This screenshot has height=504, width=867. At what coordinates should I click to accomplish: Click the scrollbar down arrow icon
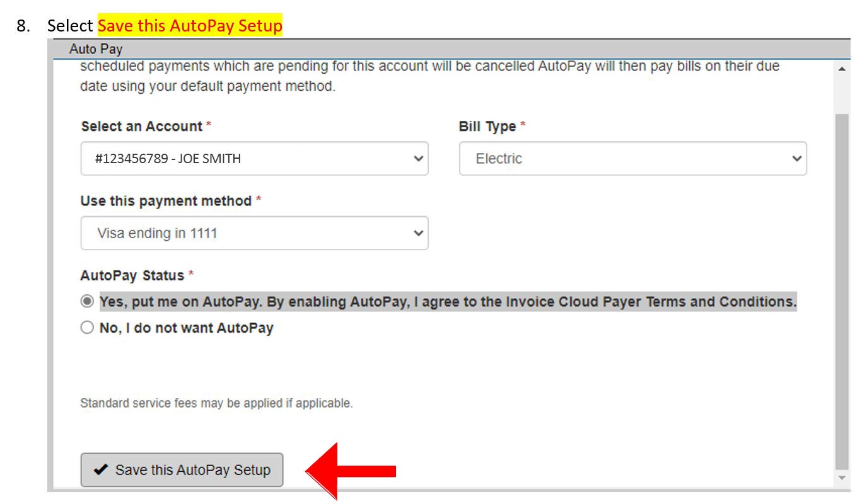841,477
